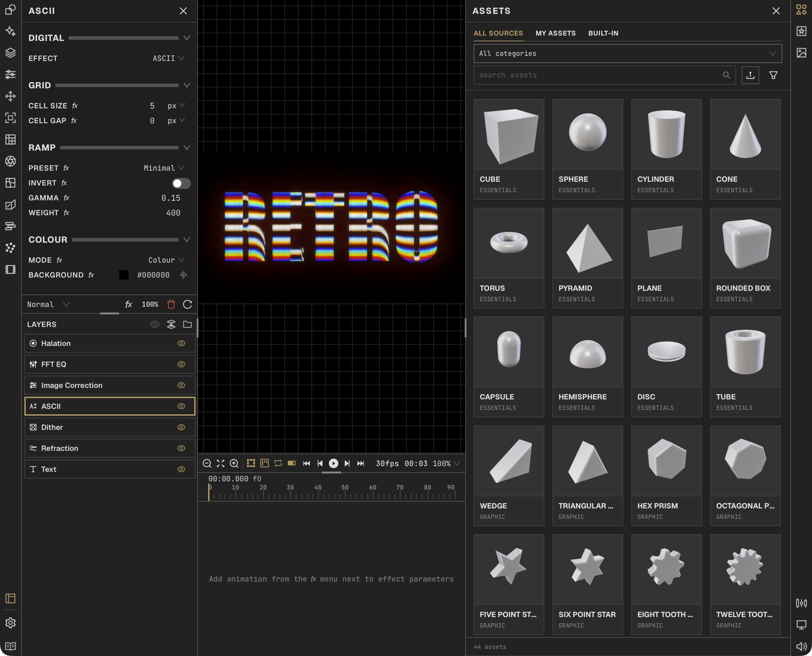812x656 pixels.
Task: Click the black BACKGROUND colour swatch
Action: (x=123, y=275)
